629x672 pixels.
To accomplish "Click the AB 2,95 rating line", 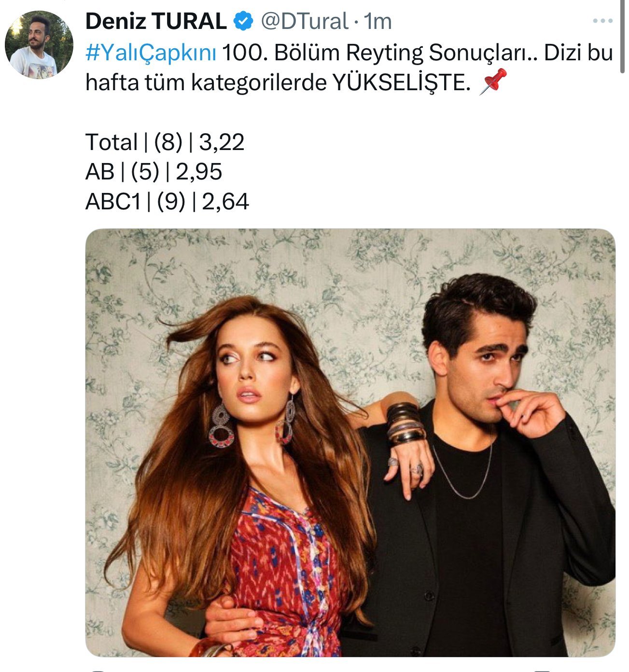I will (154, 172).
